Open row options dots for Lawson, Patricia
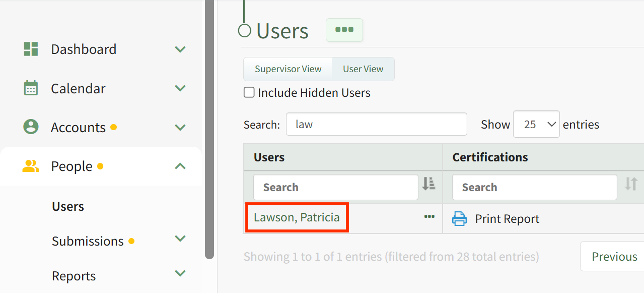The image size is (644, 293). click(429, 216)
